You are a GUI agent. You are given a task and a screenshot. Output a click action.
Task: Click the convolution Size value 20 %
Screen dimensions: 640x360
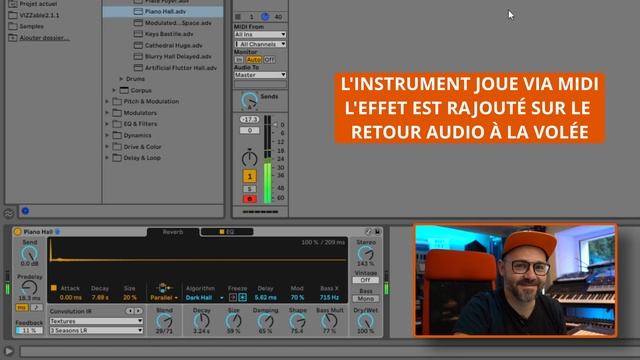129,298
